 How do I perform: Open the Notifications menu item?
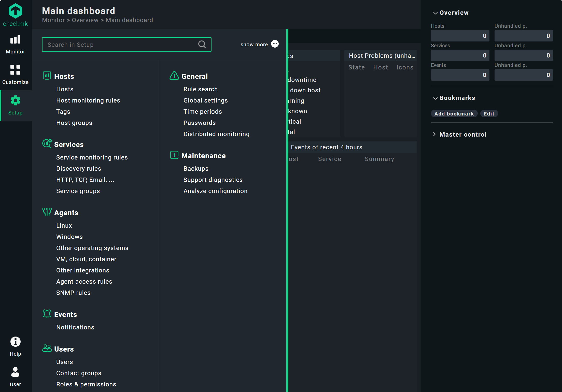click(x=75, y=327)
